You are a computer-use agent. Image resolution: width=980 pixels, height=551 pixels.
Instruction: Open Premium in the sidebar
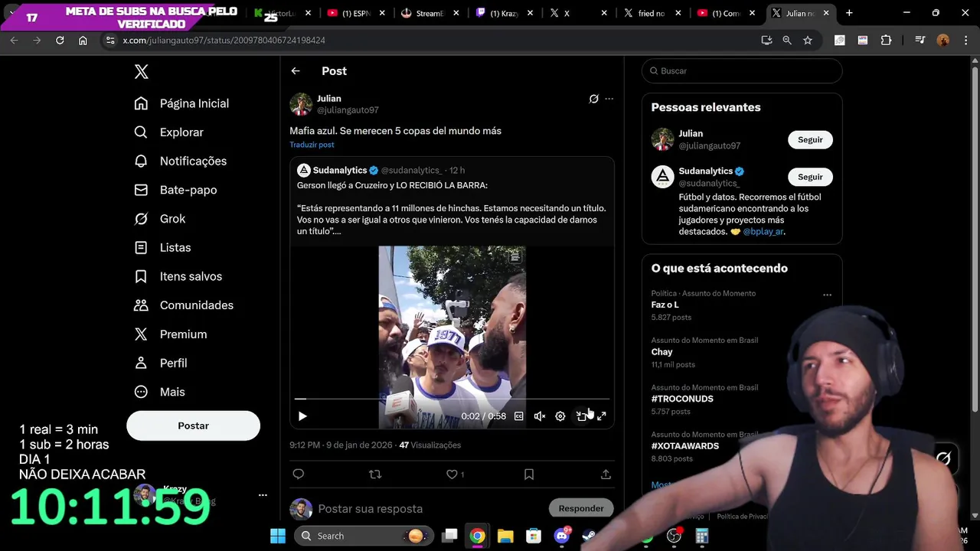(170, 334)
